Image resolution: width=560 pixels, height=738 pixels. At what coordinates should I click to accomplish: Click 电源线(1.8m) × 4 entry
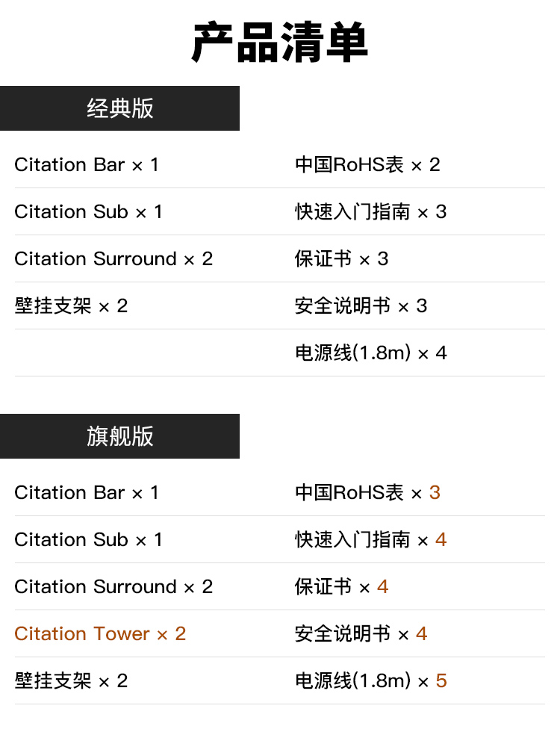coord(370,353)
